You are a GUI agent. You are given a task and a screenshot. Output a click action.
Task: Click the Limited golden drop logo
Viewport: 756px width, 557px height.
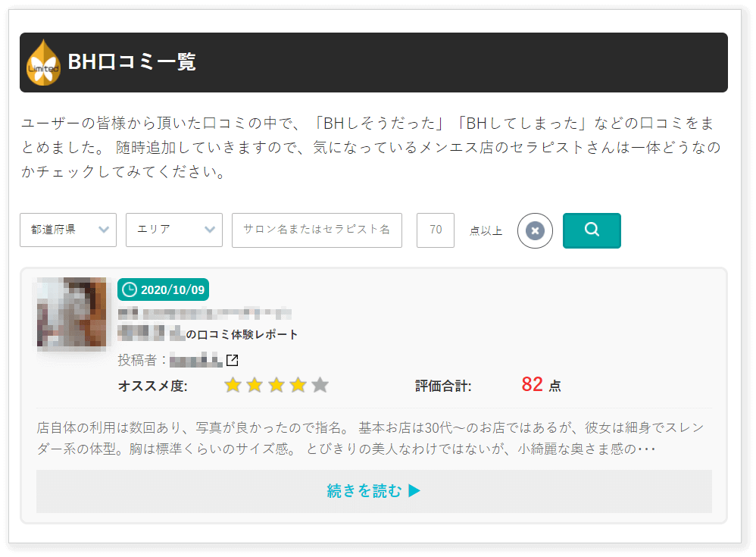point(43,63)
